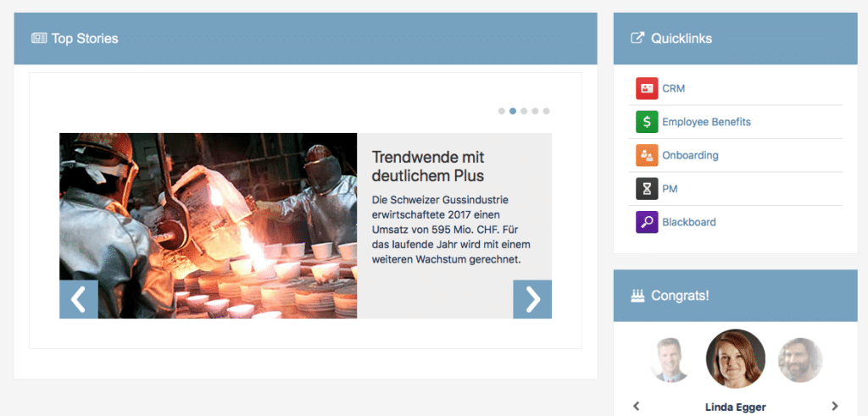The image size is (868, 416).
Task: Show the previous person in Congrats
Action: 636,406
